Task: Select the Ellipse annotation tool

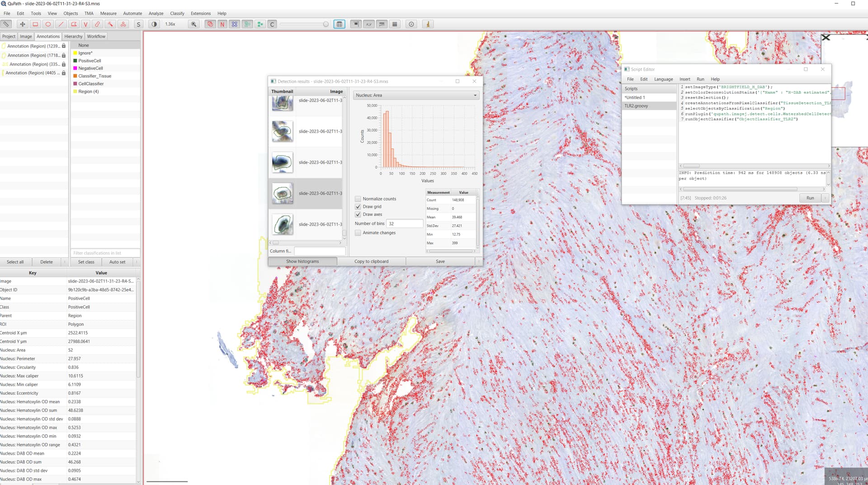Action: click(x=48, y=24)
